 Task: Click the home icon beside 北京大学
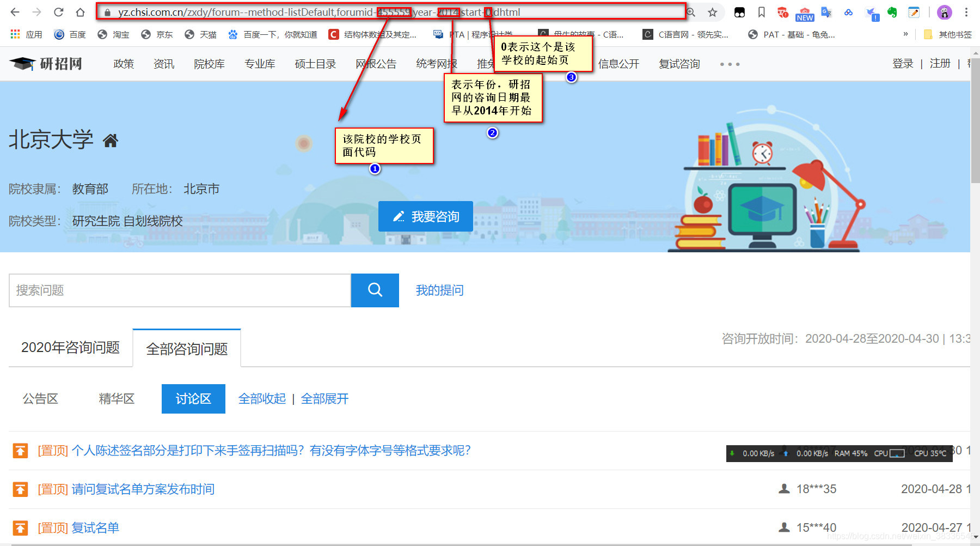(x=111, y=141)
